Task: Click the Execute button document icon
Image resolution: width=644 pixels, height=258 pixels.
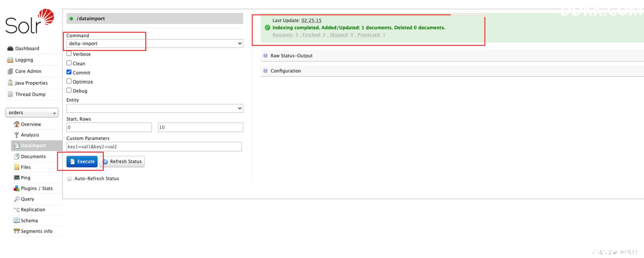Action: [x=72, y=162]
